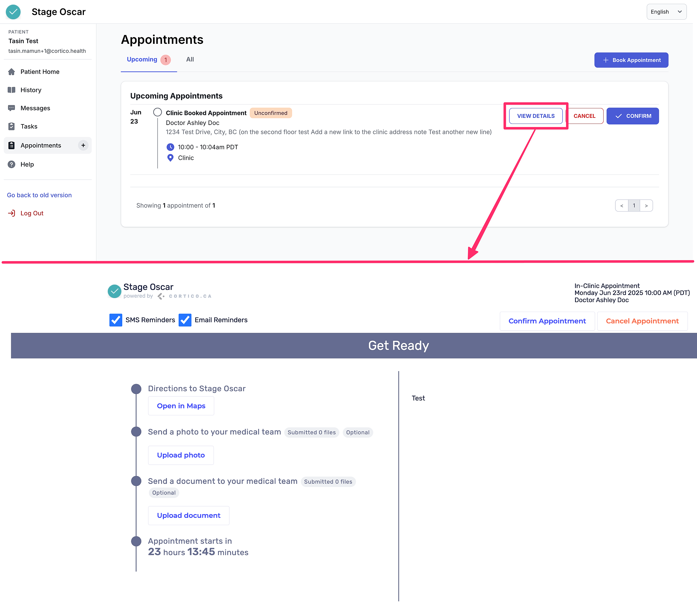
Task: Switch to the All appointments tab
Action: [190, 60]
